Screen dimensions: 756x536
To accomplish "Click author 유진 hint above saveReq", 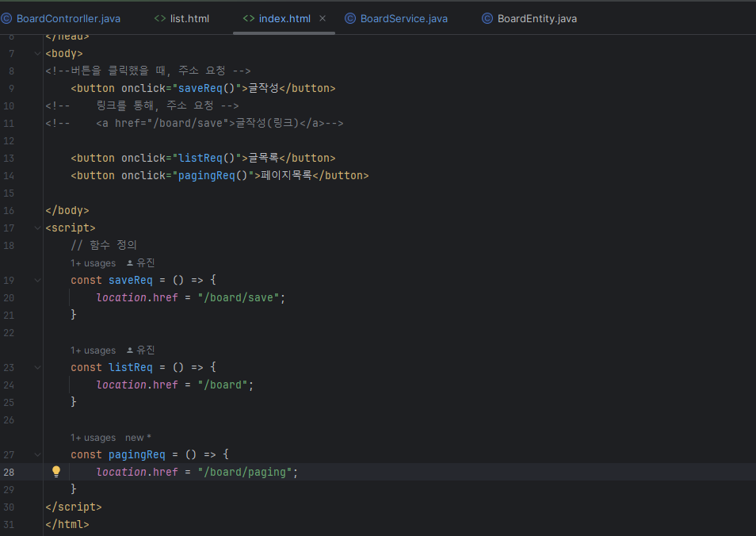I will pos(141,263).
